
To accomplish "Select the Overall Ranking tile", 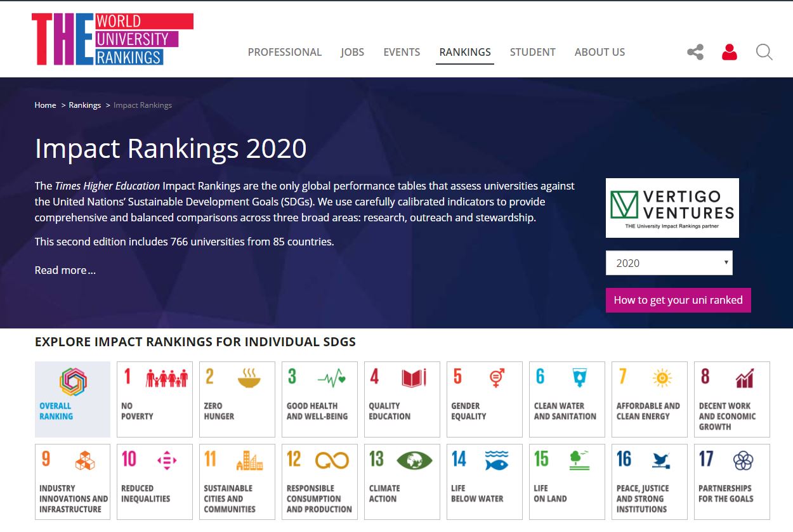I will pos(72,399).
